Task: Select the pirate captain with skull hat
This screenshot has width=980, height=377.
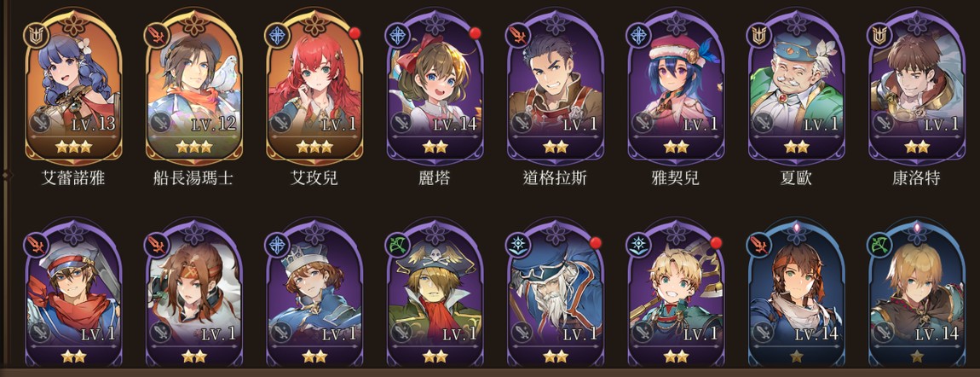Action: click(435, 293)
